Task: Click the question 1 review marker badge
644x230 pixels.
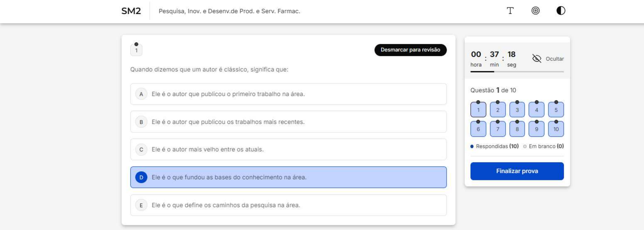Action: tap(136, 50)
